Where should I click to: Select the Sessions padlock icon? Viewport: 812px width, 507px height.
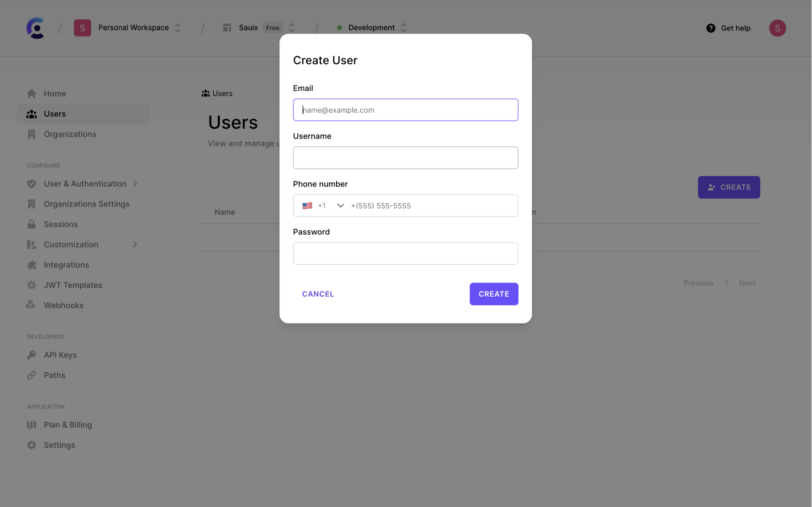pos(31,224)
